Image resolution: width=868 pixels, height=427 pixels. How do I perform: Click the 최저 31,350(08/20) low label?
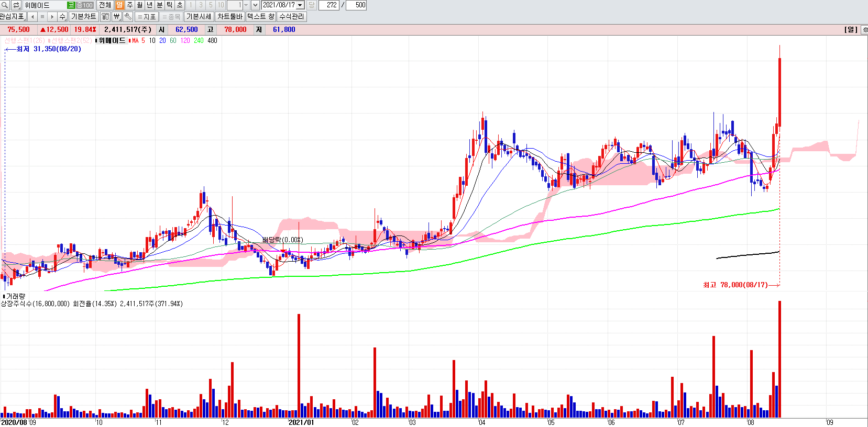click(x=49, y=49)
